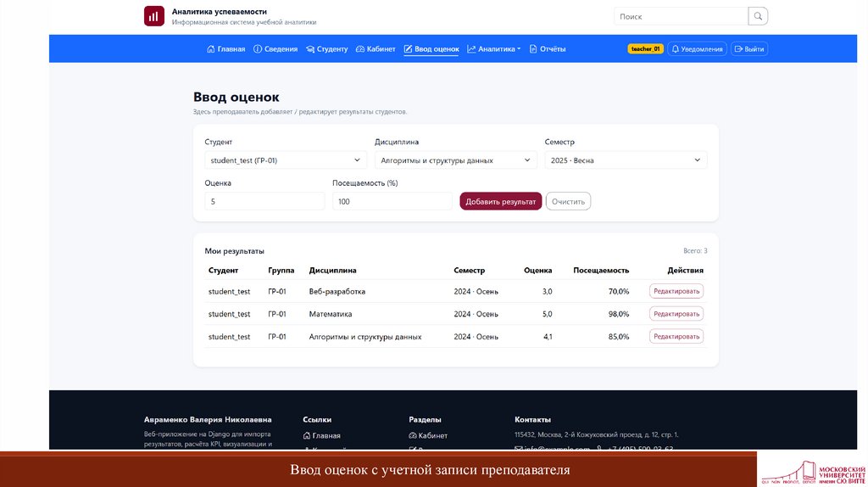Click the Уведомления bell button

[x=697, y=49]
